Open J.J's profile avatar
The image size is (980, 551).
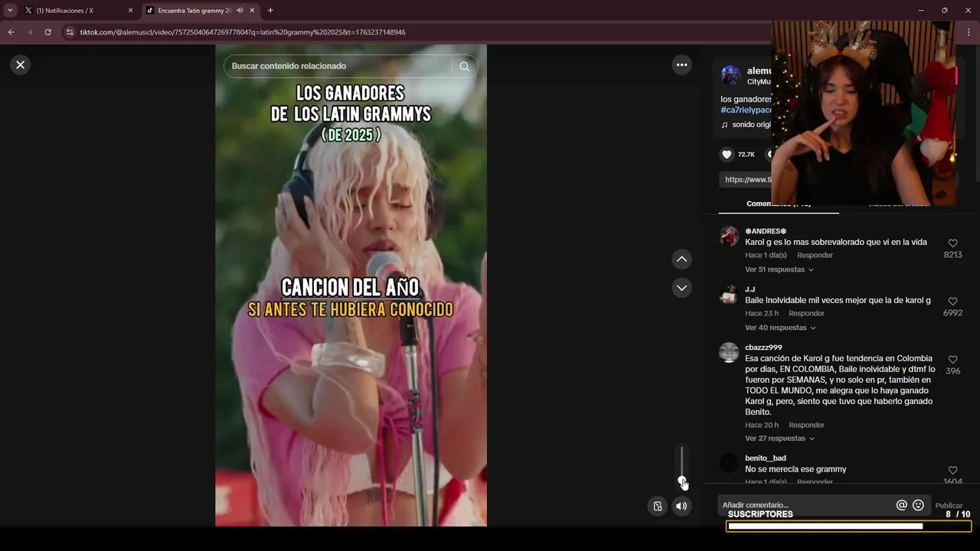coord(729,295)
